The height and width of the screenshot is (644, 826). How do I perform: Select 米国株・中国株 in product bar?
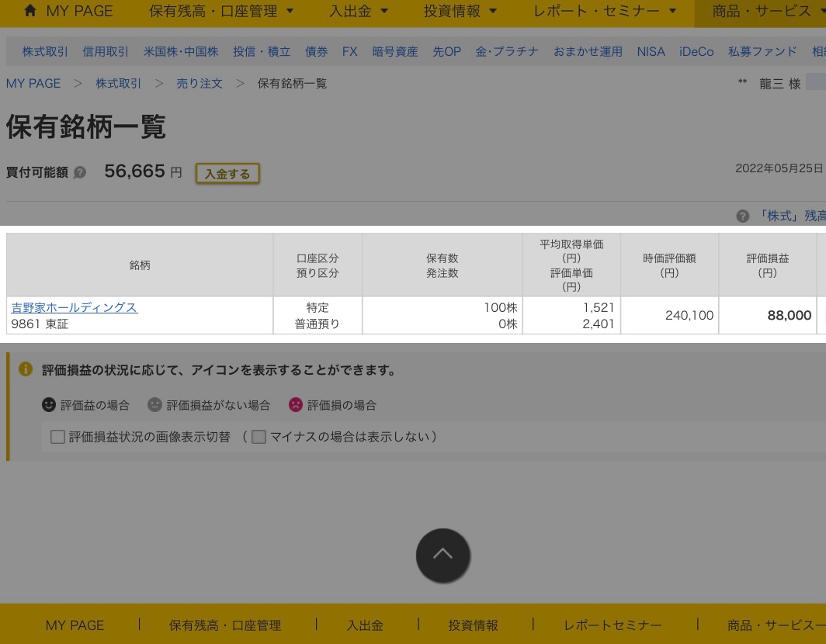[x=181, y=52]
